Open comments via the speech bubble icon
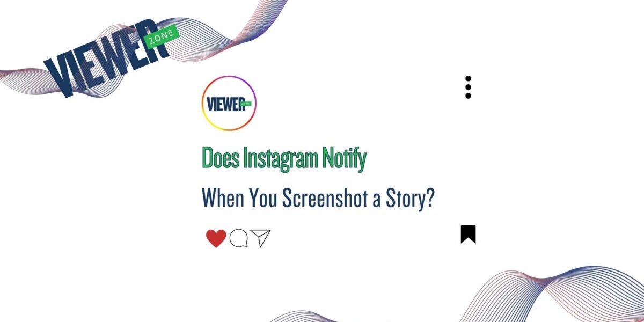644x322 pixels. pos(239,238)
